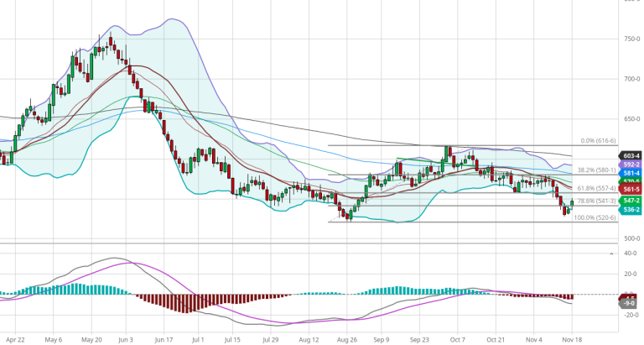Viewport: 644px width, 345px height.
Task: Select the -9-0 MACD value tag
Action: tap(631, 302)
